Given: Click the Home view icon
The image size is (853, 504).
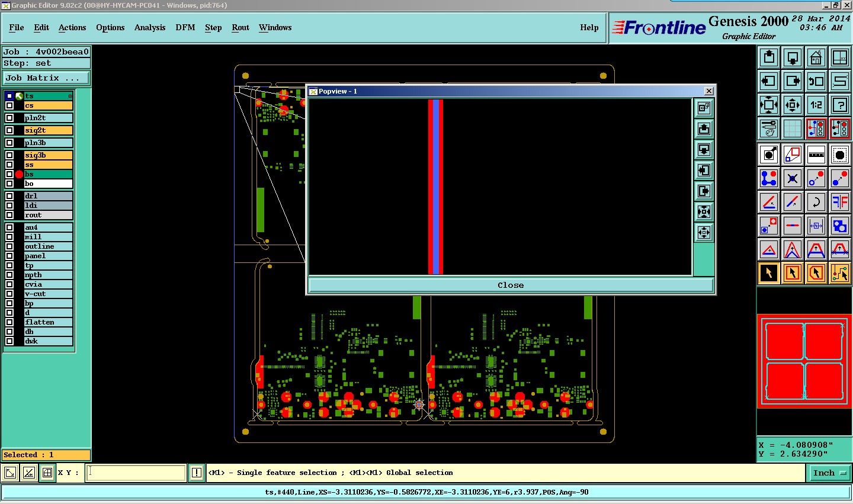Looking at the screenshot, I should [816, 57].
